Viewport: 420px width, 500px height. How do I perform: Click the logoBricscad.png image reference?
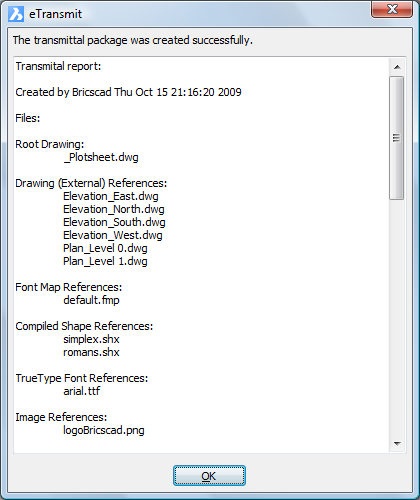pos(104,430)
